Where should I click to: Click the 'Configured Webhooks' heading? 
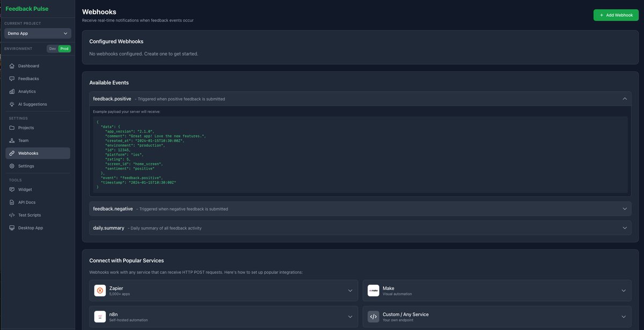(116, 41)
